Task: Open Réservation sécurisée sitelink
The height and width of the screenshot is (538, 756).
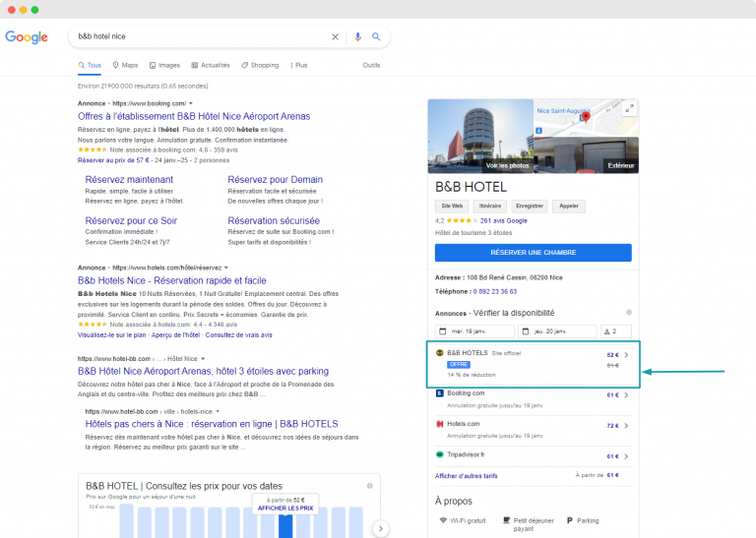Action: click(274, 220)
